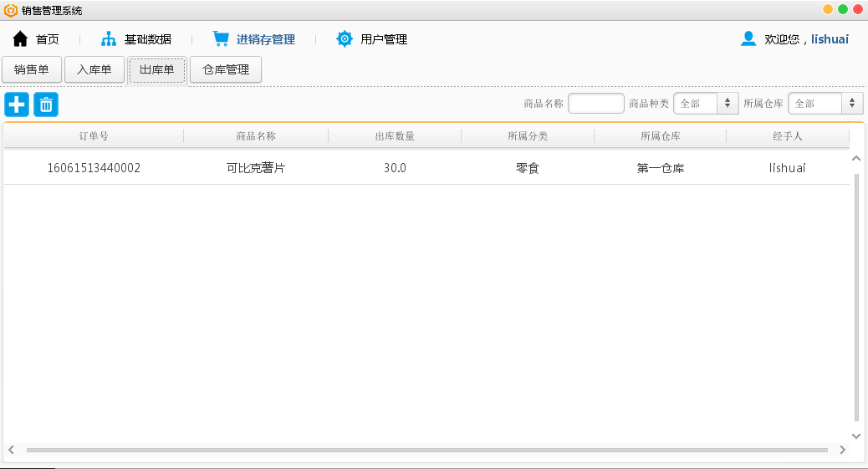Click the user avatar icon

pos(748,38)
